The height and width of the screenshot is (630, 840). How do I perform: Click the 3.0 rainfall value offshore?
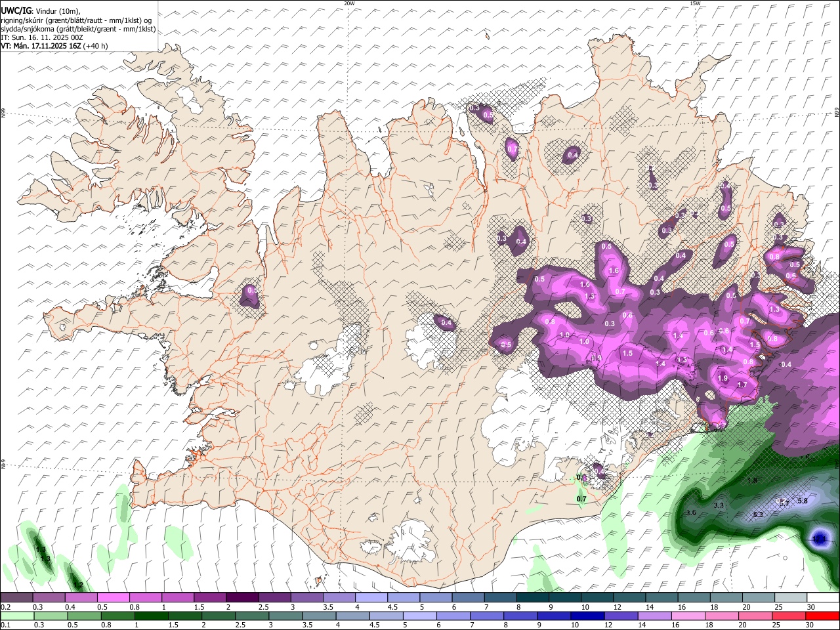coord(690,513)
